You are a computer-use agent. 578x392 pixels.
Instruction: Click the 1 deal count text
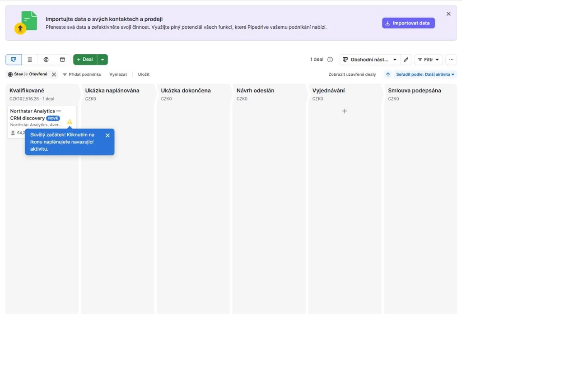[317, 60]
